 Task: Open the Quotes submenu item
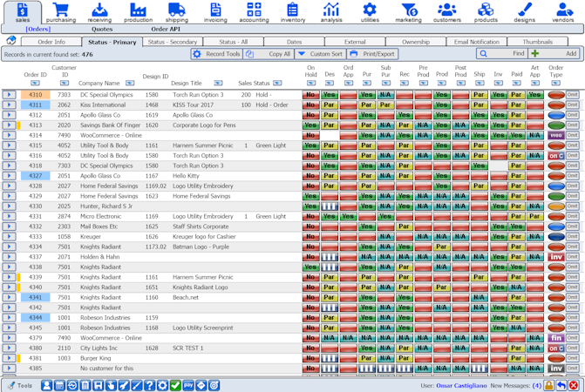coord(102,29)
